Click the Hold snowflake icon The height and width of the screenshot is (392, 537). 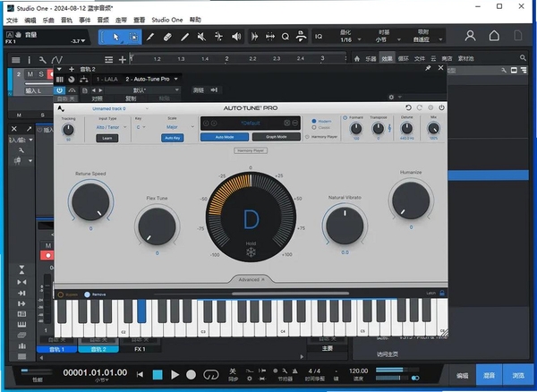[251, 252]
